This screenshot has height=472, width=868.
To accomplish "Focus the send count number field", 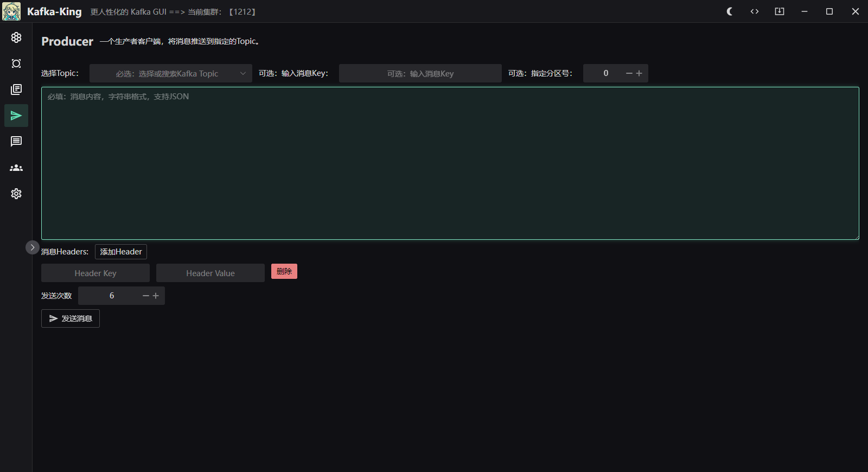I will click(112, 296).
